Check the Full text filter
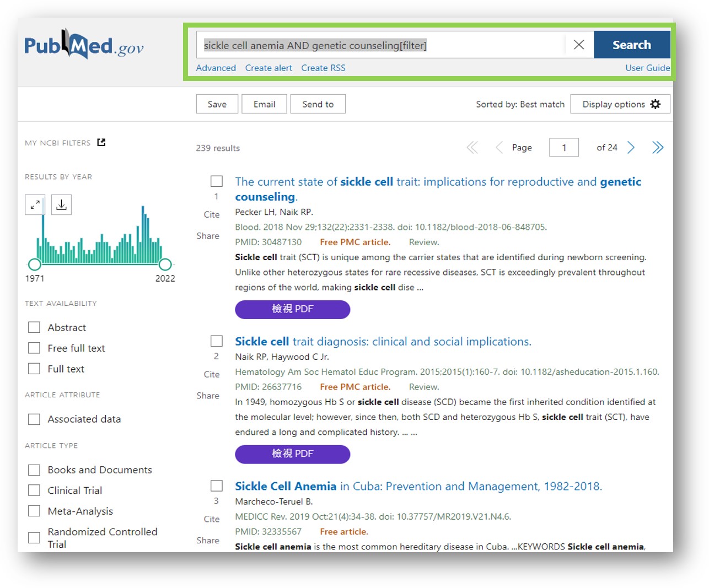The width and height of the screenshot is (709, 588). 34,369
